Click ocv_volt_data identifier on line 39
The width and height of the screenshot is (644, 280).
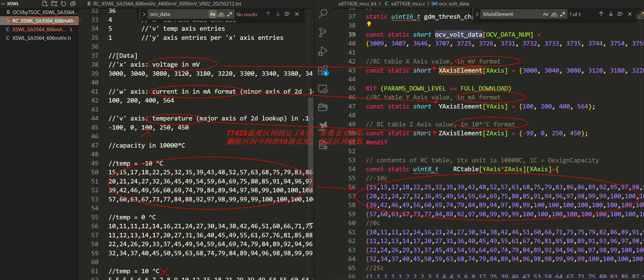(459, 35)
